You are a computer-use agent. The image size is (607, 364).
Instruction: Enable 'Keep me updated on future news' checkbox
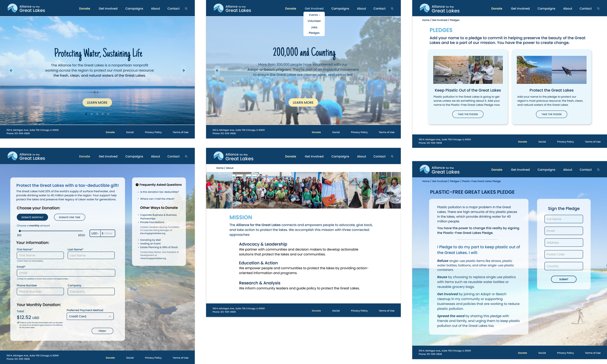point(18,279)
